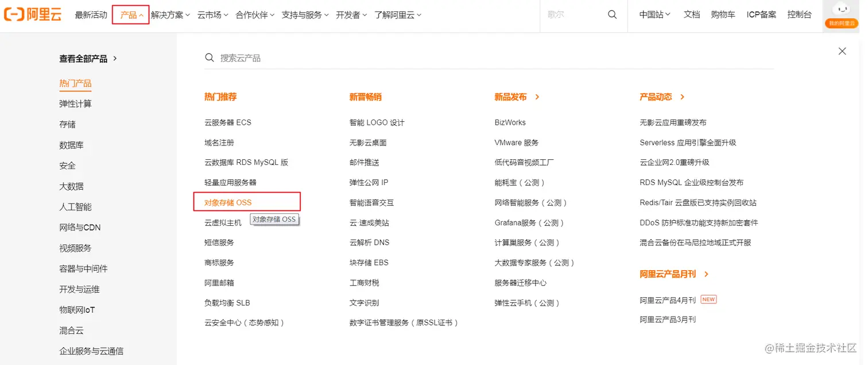The height and width of the screenshot is (365, 868).
Task: Expand 解决方案 dropdown
Action: click(x=170, y=15)
